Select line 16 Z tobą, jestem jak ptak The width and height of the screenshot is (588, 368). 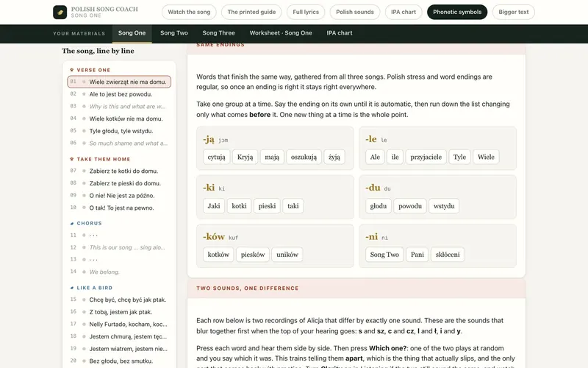point(119,312)
